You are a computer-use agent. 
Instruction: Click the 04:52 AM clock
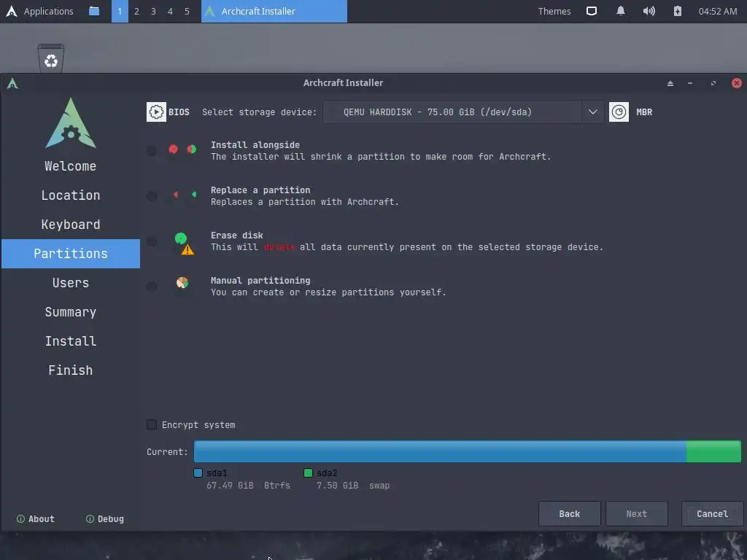[x=718, y=11]
